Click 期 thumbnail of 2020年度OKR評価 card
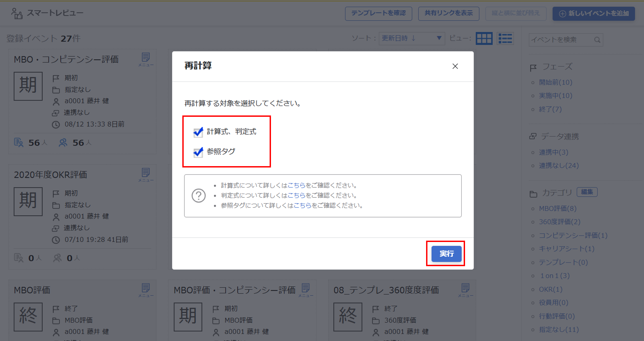The width and height of the screenshot is (644, 341). click(x=28, y=201)
